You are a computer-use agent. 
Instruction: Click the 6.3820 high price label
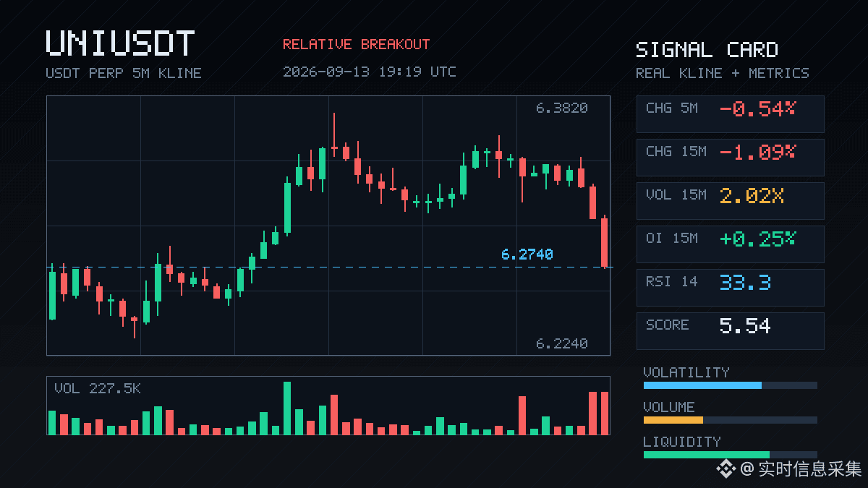(561, 108)
